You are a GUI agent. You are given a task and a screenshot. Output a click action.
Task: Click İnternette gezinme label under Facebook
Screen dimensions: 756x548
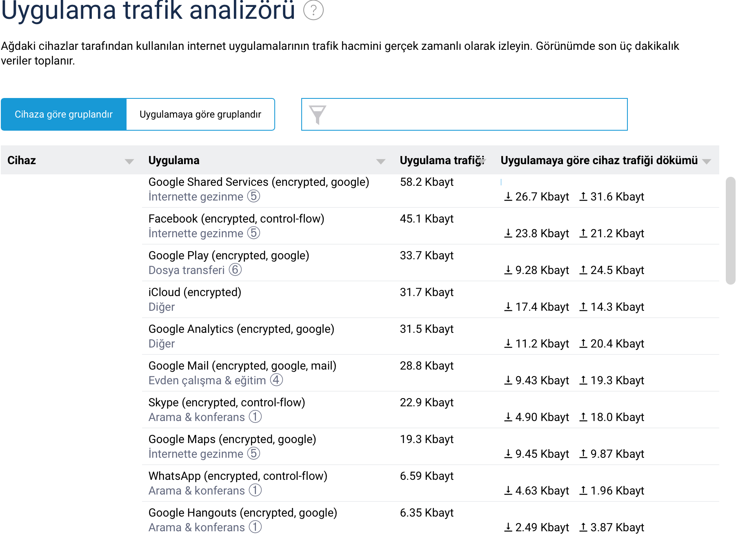point(196,233)
